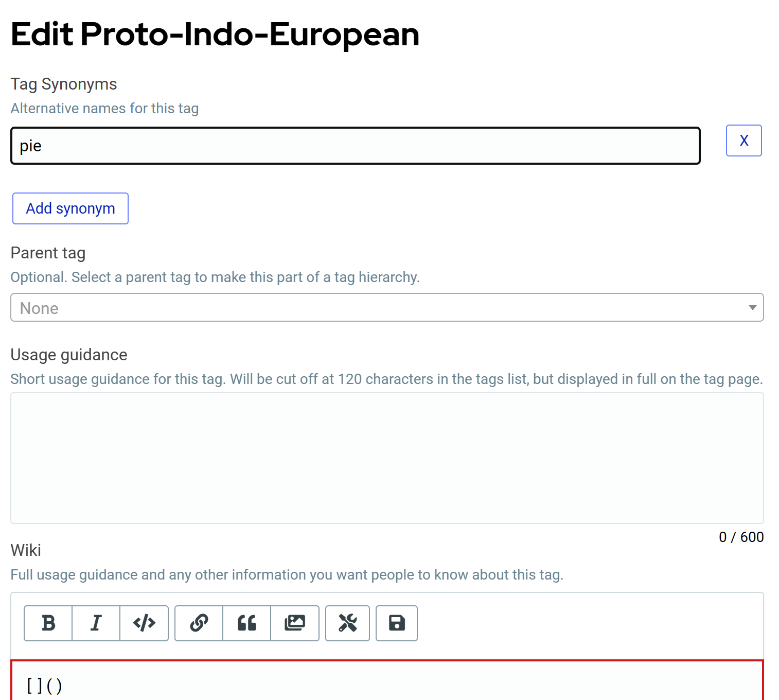The width and height of the screenshot is (779, 700).
Task: Focus the synonym field containing pie
Action: pos(355,146)
